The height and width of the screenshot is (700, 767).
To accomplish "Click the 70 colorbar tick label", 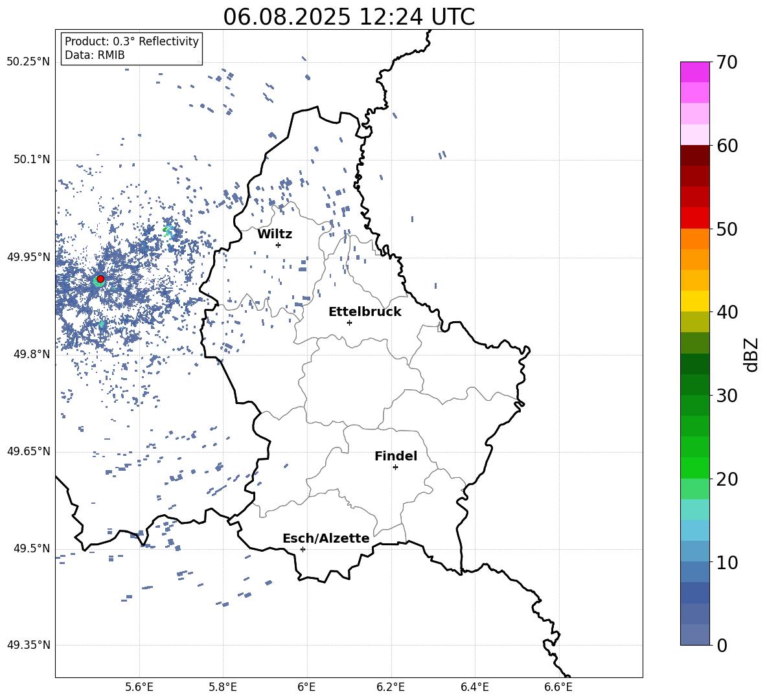I will click(x=727, y=62).
